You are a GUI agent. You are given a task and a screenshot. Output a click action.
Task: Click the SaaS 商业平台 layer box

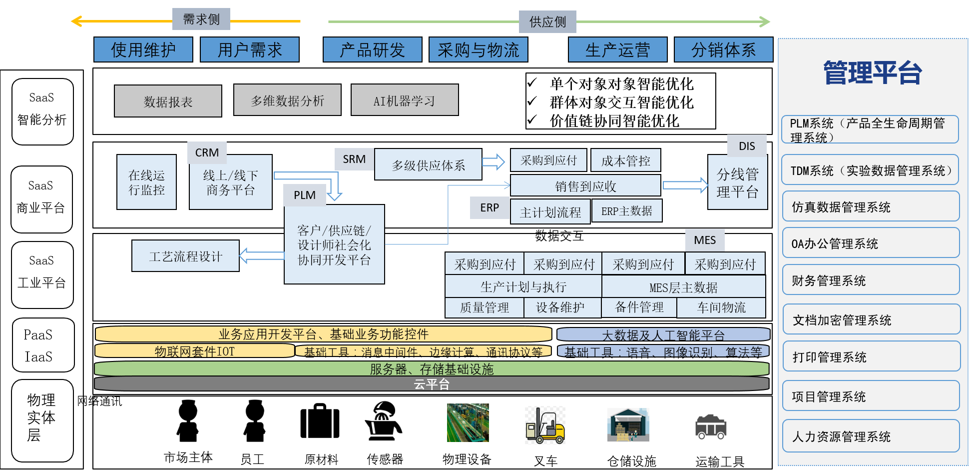pos(41,199)
